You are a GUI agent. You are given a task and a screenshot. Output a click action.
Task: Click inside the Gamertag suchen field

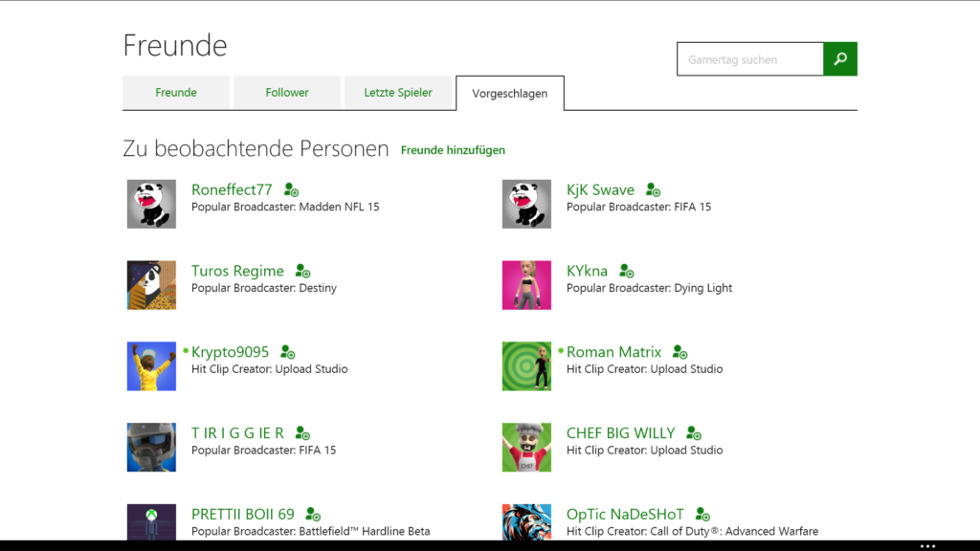749,58
